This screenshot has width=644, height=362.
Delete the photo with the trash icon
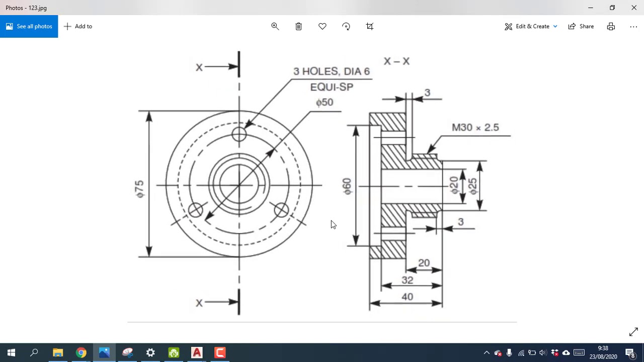pyautogui.click(x=298, y=26)
